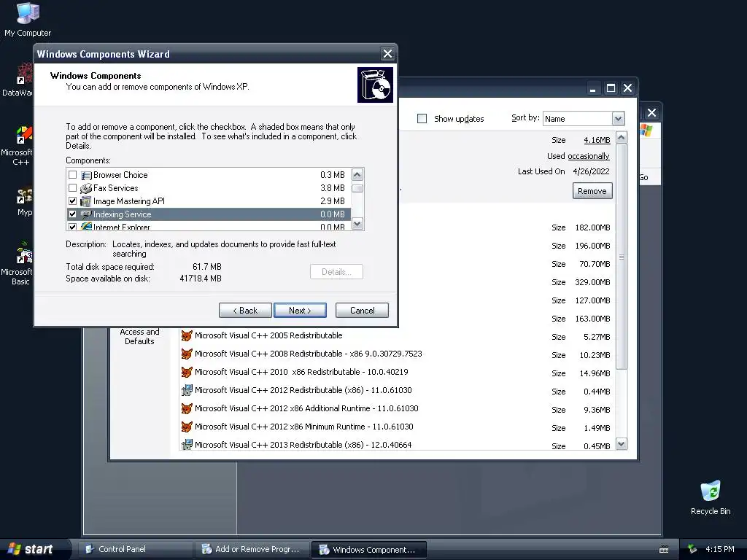The width and height of the screenshot is (747, 560).
Task: Click the Indexing Service component icon
Action: [86, 214]
